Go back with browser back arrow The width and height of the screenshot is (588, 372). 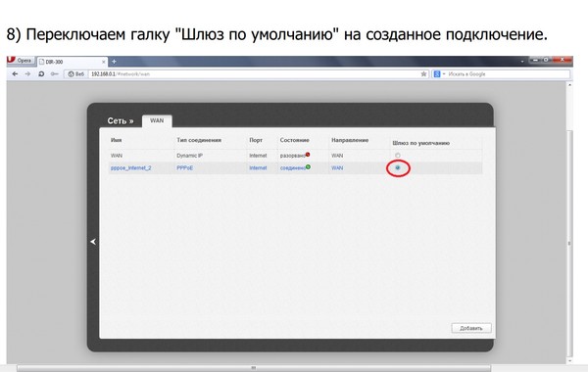15,74
